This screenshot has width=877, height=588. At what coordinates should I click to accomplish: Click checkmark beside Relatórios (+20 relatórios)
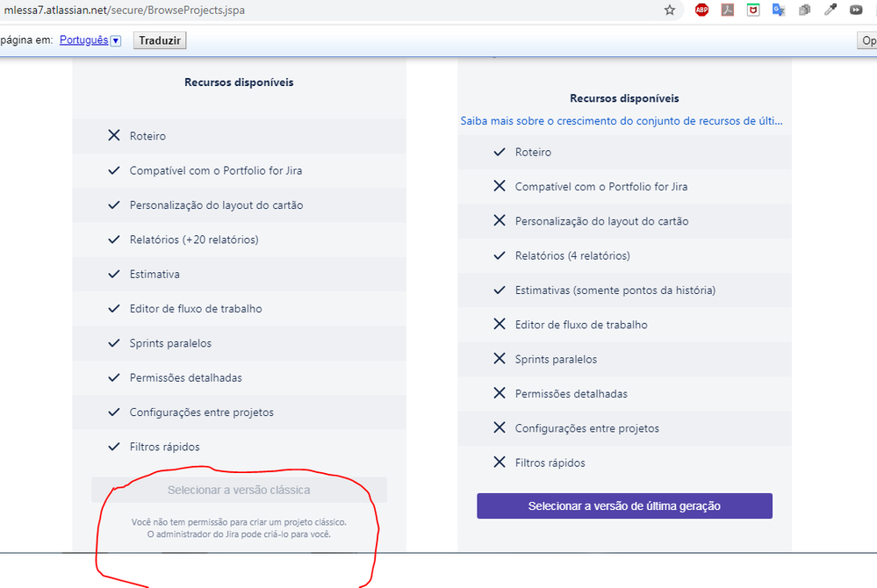click(113, 240)
